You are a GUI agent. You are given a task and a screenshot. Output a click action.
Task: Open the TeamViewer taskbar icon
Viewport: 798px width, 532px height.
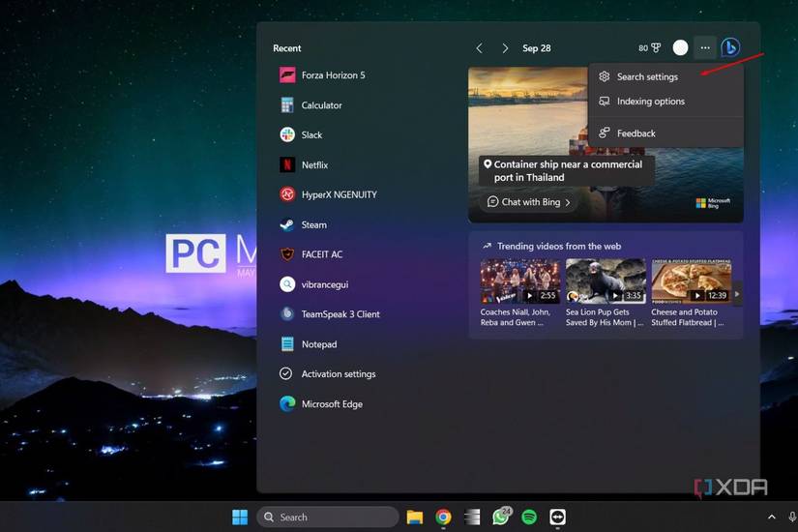tap(558, 517)
